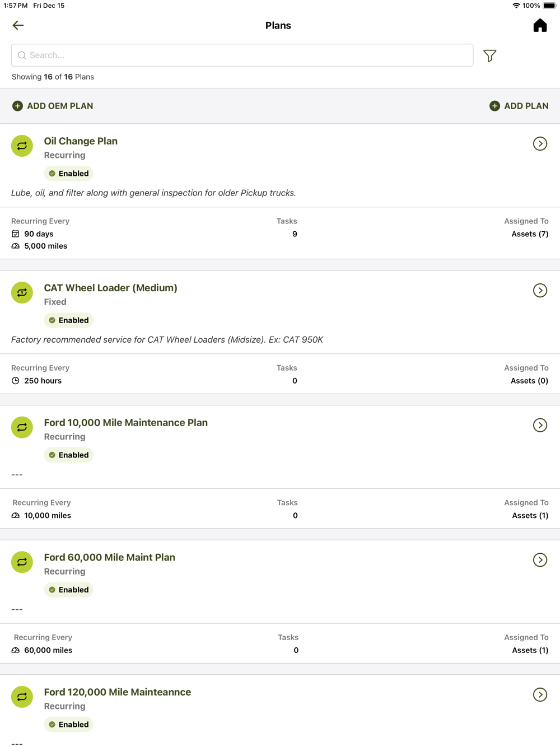Viewport: 560px width, 747px height.
Task: Expand Oil Change Plan details chevron
Action: 540,144
